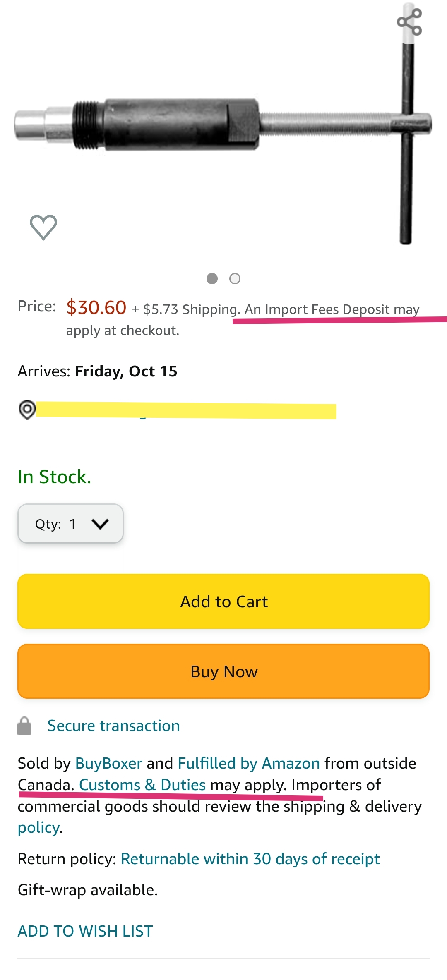Tap the $30.60 price text
Image resolution: width=447 pixels, height=980 pixels.
[x=96, y=308]
